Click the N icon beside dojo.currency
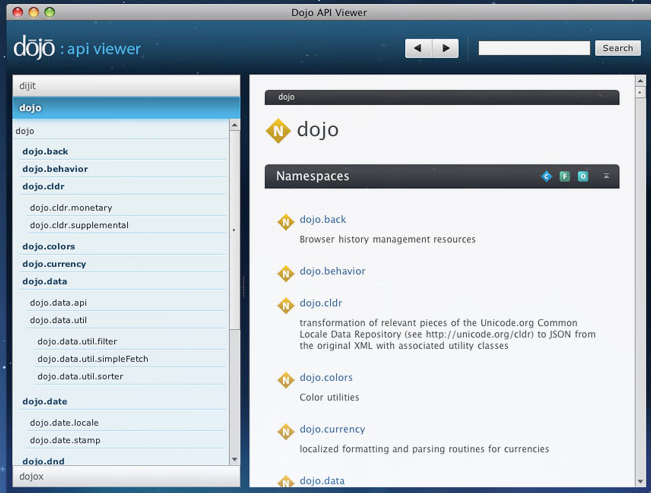Viewport: 651px width, 493px height. 286,432
